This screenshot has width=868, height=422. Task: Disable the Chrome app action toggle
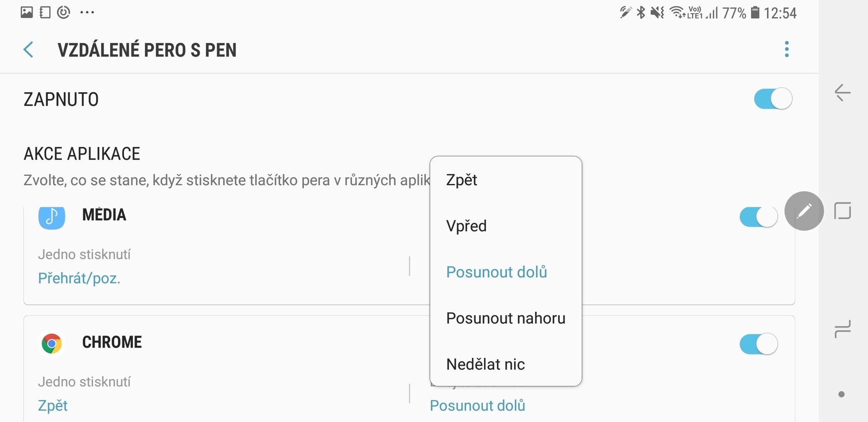pos(758,344)
